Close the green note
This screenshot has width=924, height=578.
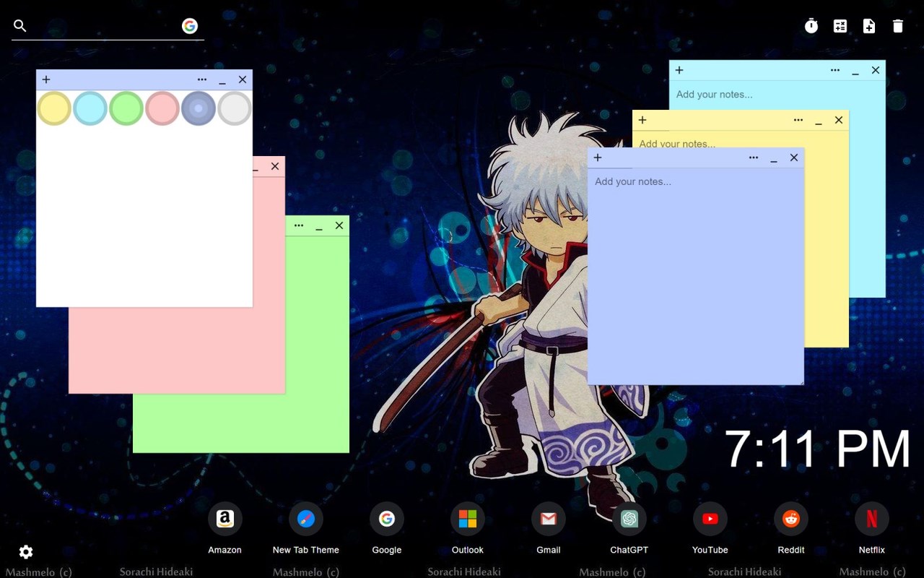point(339,225)
